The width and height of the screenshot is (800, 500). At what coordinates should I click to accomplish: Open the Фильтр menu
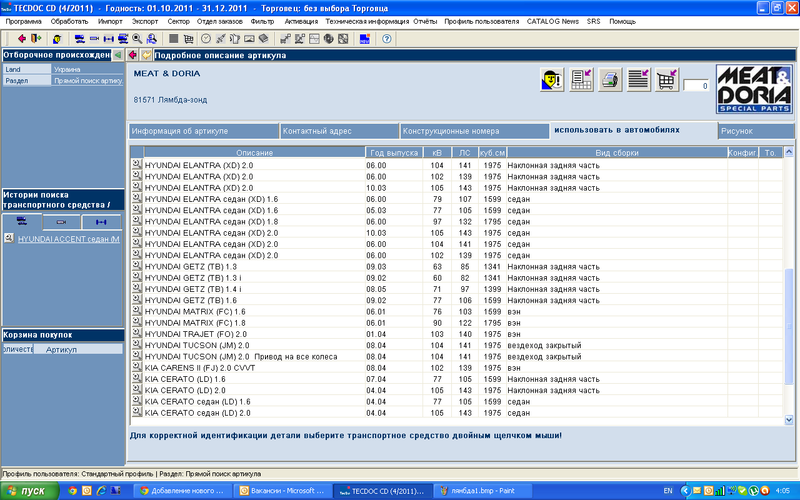pos(264,20)
